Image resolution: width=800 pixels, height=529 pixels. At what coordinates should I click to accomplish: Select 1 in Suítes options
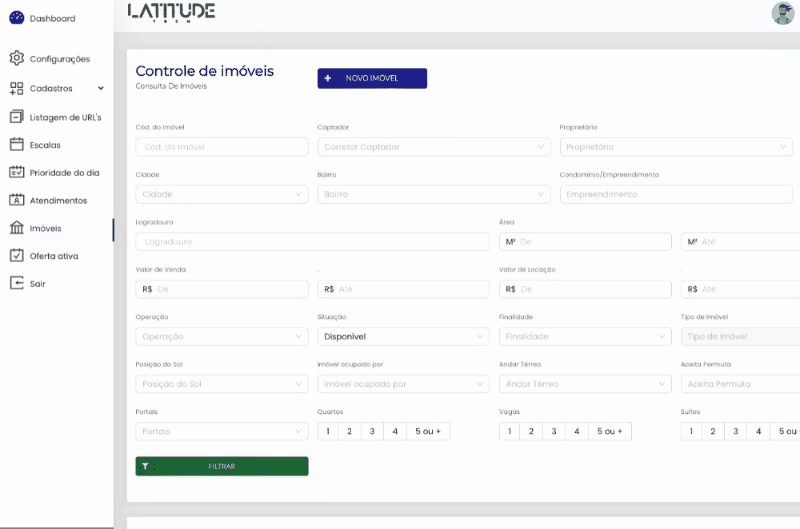pyautogui.click(x=692, y=431)
